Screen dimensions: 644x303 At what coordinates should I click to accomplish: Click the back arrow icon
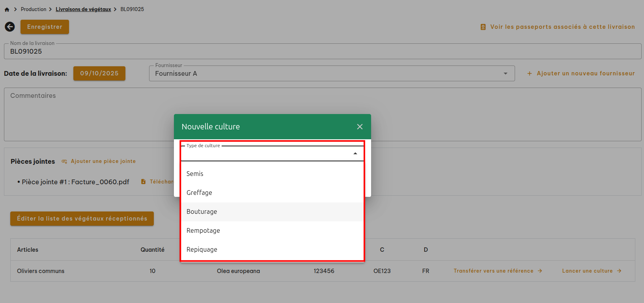(x=10, y=26)
